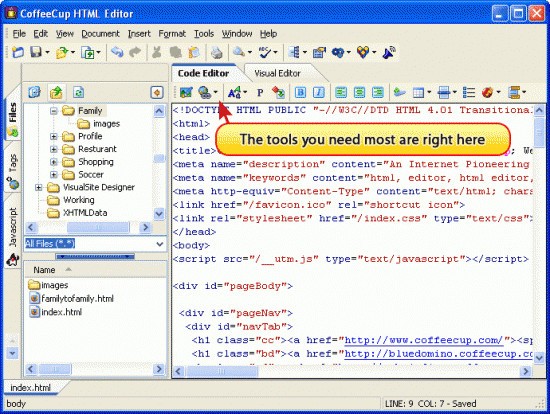Open the Document menu
The width and height of the screenshot is (550, 414).
(100, 34)
